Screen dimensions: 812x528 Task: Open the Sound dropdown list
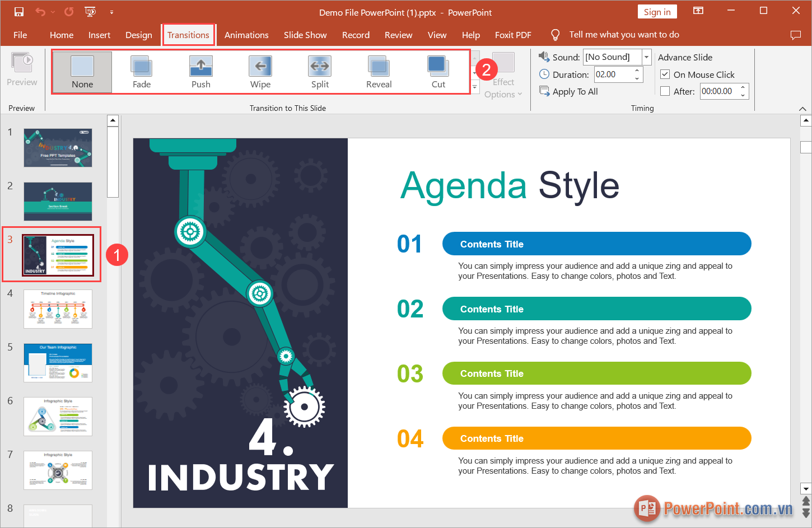(646, 57)
